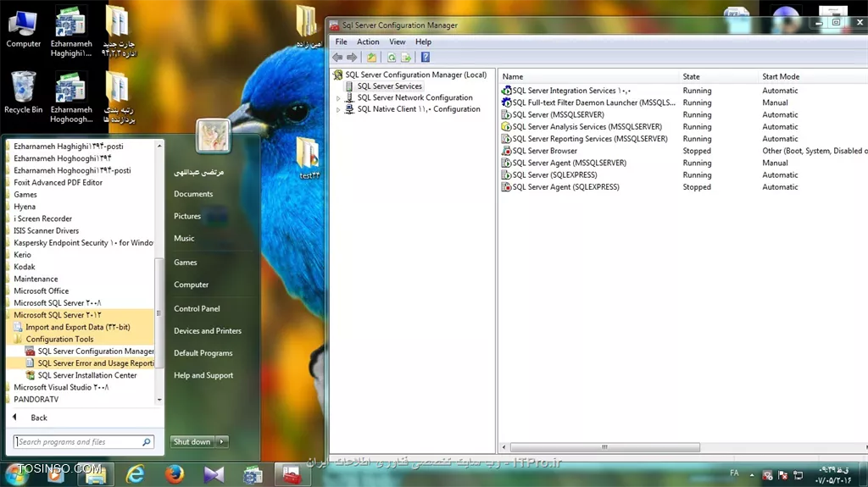
Task: Show hidden tray icons arrow
Action: (x=752, y=475)
